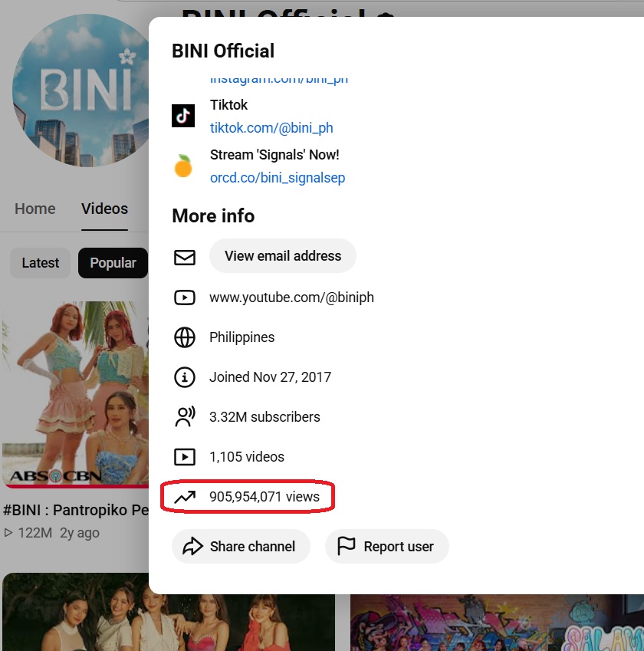Open the partially visible Instagram bini_ph link
This screenshot has height=651, width=644.
coord(279,79)
